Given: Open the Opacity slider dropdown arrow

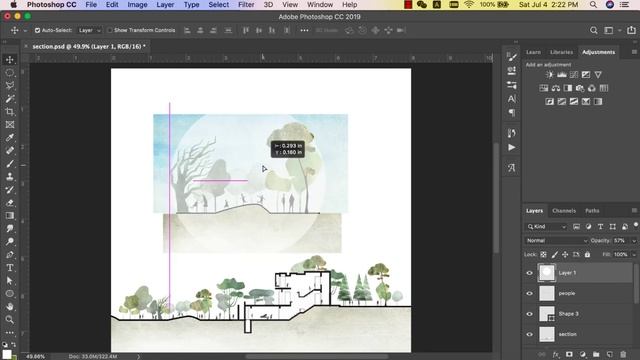Looking at the screenshot, I should tap(633, 241).
